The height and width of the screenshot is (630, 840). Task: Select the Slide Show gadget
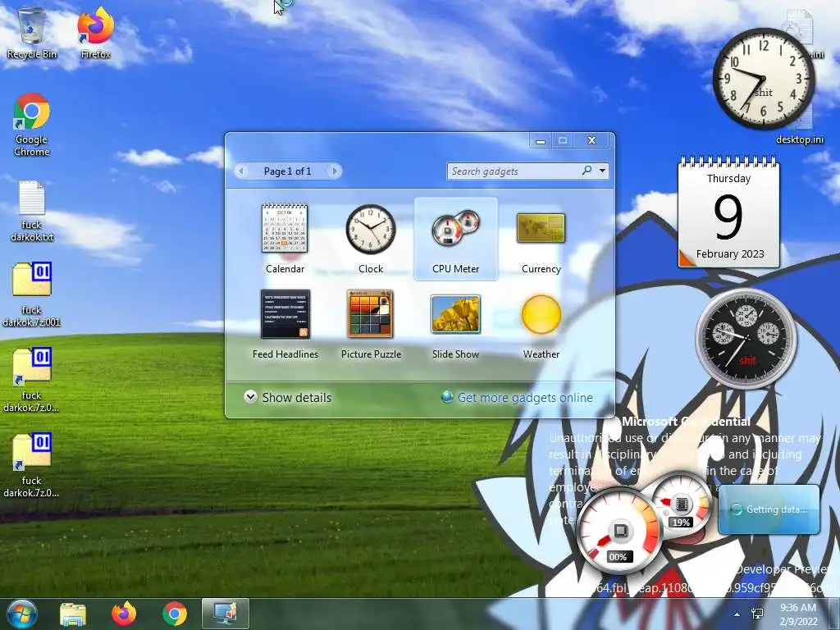point(456,325)
